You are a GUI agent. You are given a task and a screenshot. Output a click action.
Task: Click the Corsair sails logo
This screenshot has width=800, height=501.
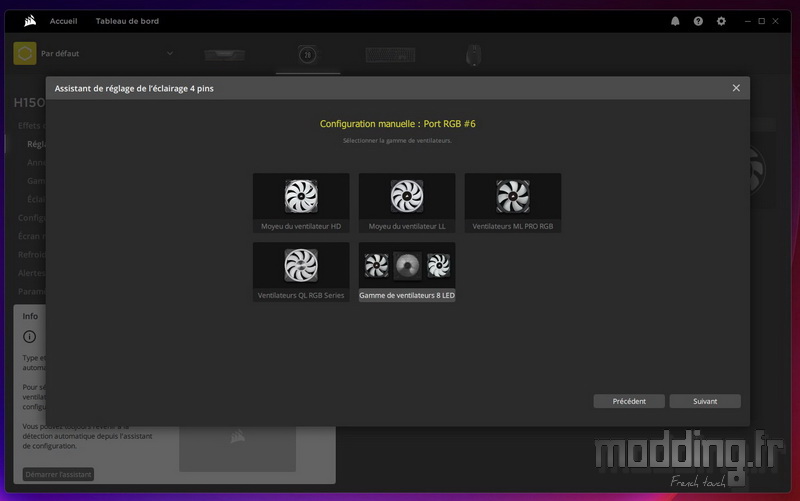(30, 21)
